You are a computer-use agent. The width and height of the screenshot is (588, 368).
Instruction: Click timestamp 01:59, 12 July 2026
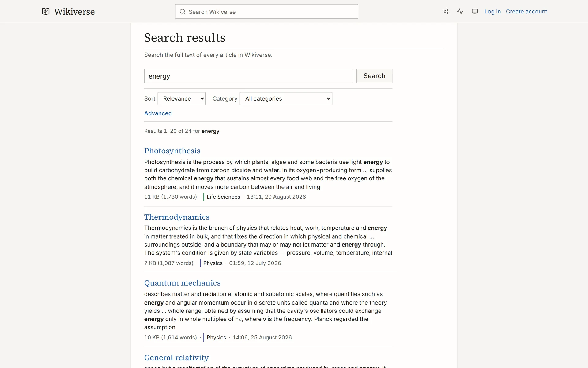255,263
